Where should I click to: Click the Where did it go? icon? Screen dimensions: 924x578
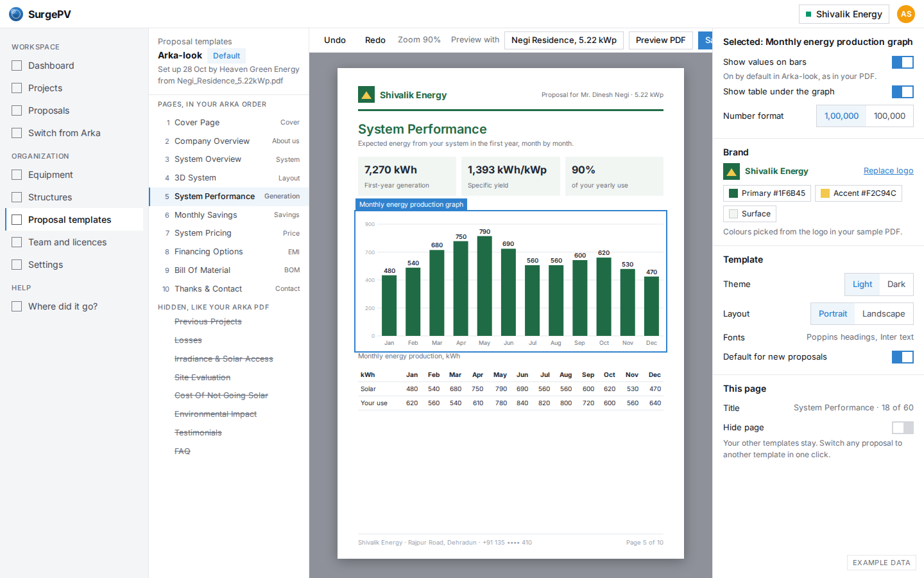click(17, 306)
